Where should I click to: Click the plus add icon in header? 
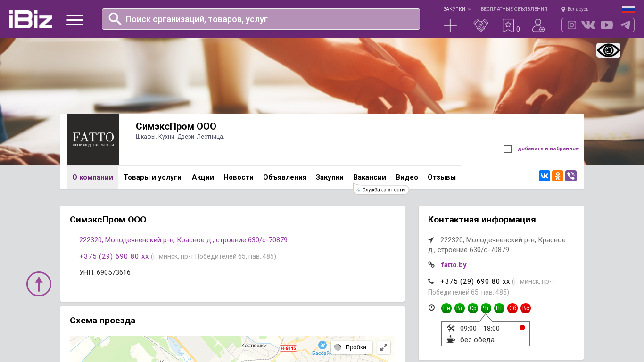450,25
